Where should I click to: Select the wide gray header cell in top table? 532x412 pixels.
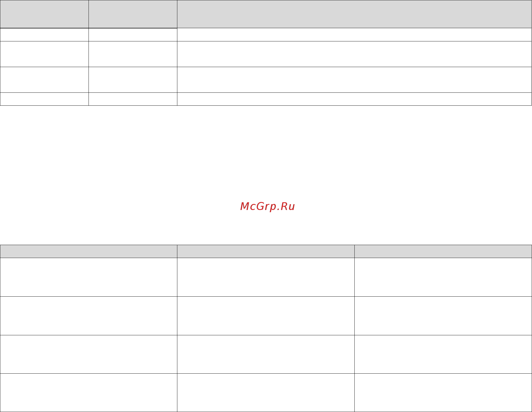354,14
